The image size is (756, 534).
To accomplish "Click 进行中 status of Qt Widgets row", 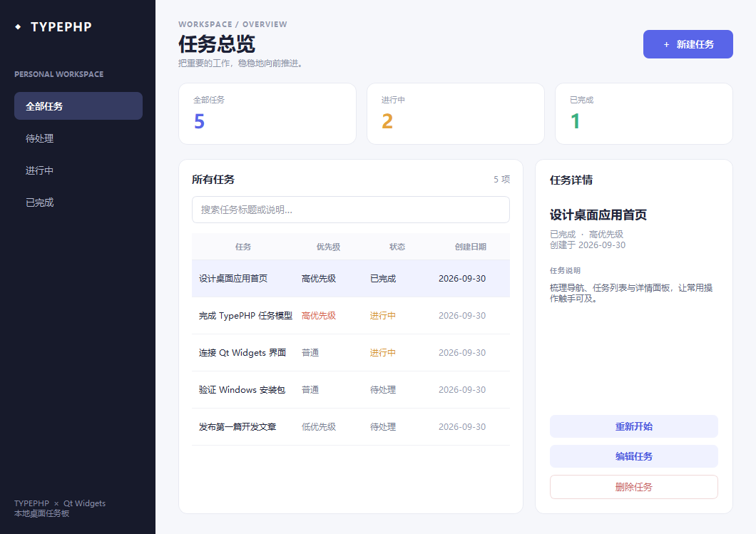I will 383,353.
